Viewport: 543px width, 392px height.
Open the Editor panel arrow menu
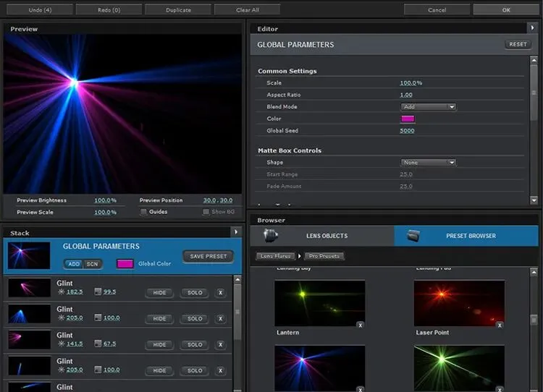533,28
